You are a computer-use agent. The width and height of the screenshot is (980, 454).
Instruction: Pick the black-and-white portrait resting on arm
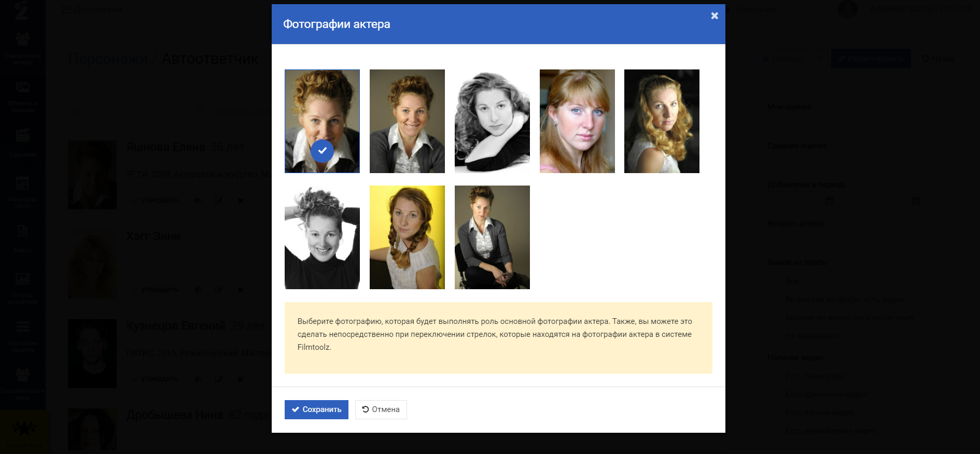(x=492, y=121)
